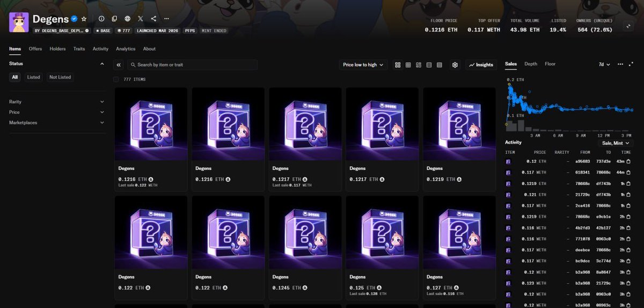Favorite the Degens collection with star
This screenshot has height=308, width=644.
coord(84,19)
